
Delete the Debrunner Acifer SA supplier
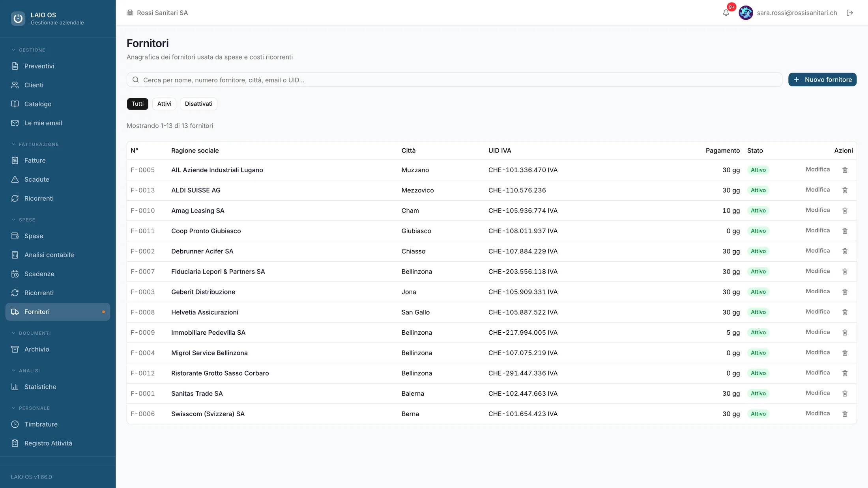[x=845, y=251]
